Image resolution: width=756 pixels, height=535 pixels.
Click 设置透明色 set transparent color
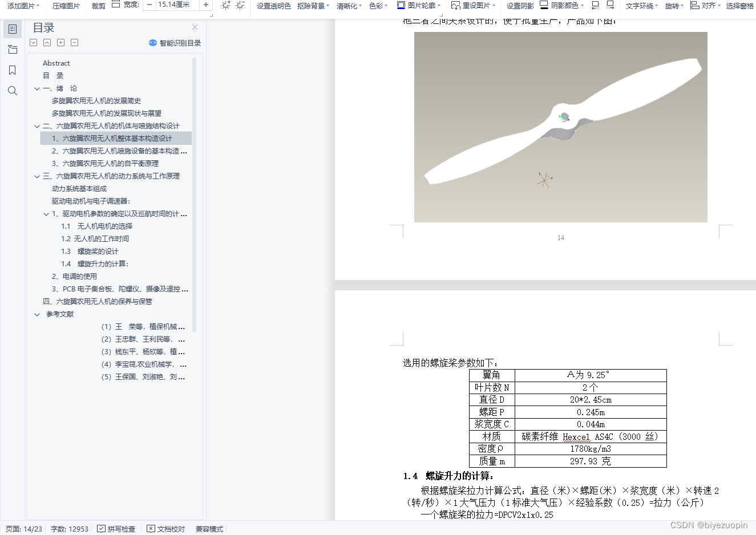274,6
